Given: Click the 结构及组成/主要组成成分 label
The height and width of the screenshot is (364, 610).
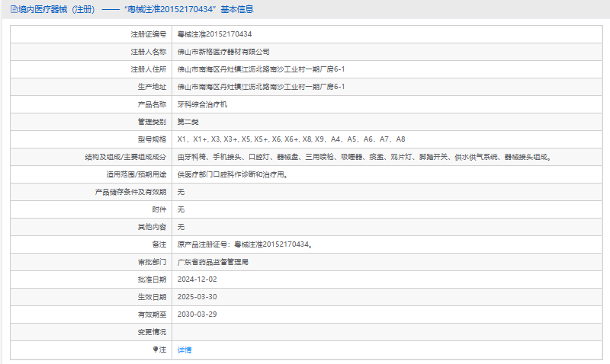Looking at the screenshot, I should pyautogui.click(x=125, y=157).
